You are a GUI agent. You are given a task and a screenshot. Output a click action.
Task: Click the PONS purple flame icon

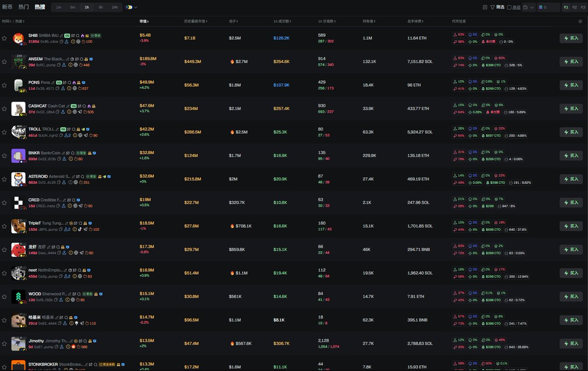click(x=74, y=82)
